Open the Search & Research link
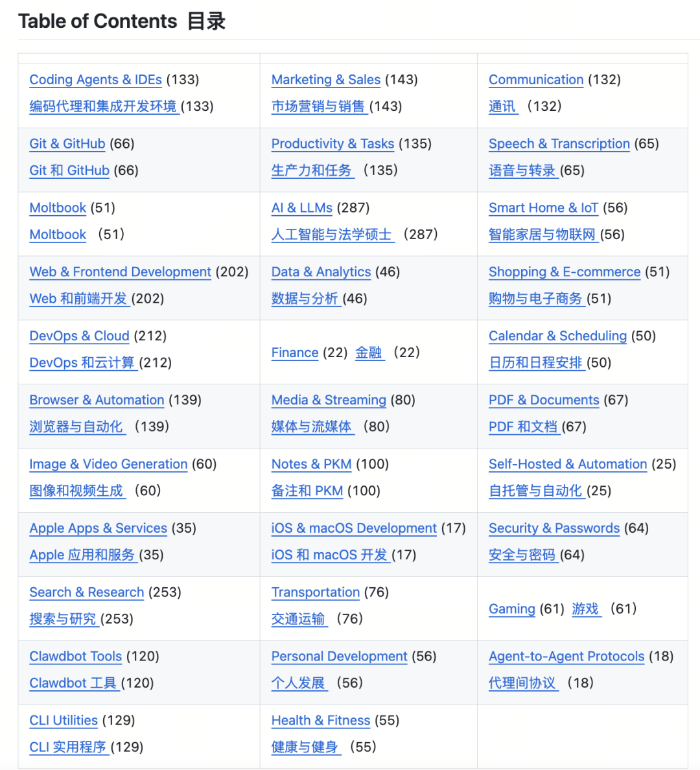Viewport: 700px width, 770px height. click(86, 592)
